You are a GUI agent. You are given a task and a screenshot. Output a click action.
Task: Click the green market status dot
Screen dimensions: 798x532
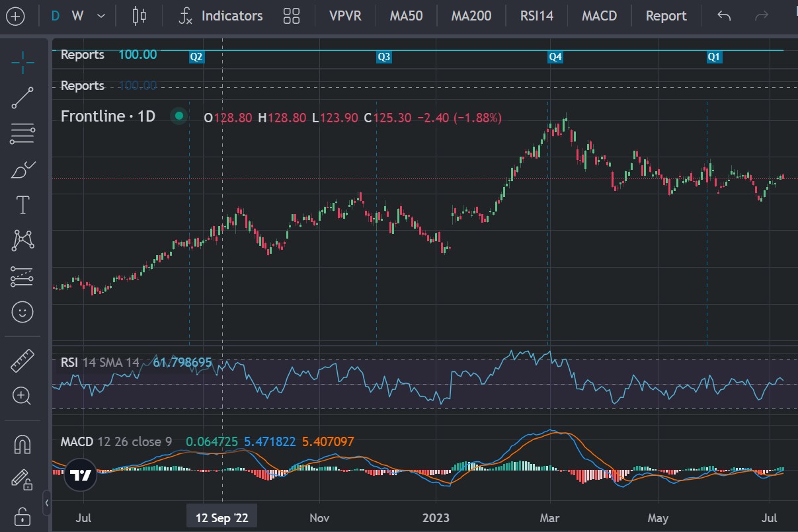[179, 117]
